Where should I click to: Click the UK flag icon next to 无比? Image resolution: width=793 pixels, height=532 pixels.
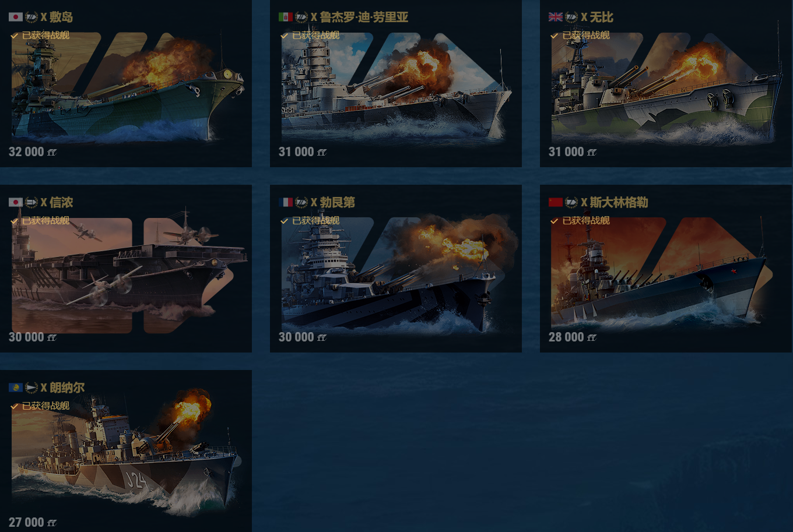(x=556, y=17)
